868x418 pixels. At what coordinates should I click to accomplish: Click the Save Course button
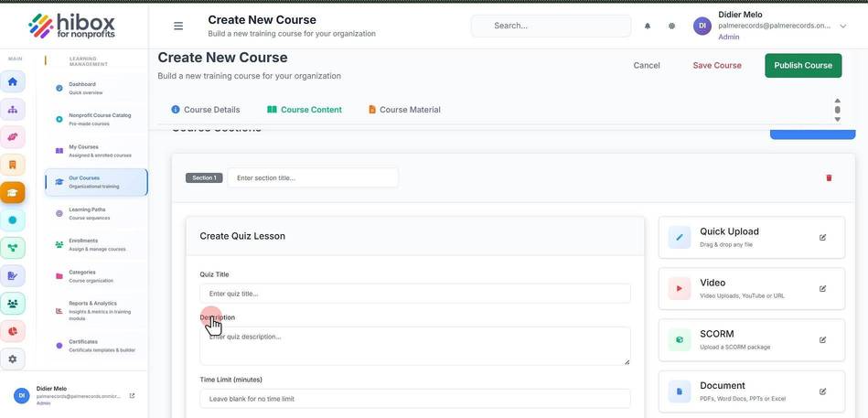point(717,65)
